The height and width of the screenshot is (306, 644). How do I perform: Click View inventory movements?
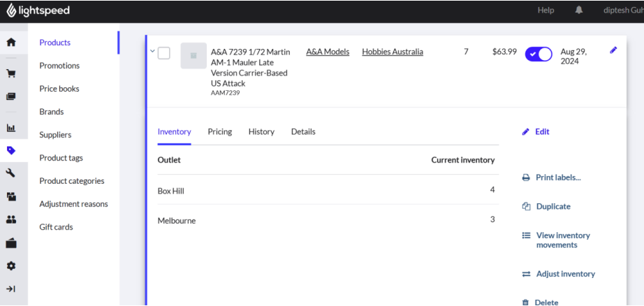(556, 240)
